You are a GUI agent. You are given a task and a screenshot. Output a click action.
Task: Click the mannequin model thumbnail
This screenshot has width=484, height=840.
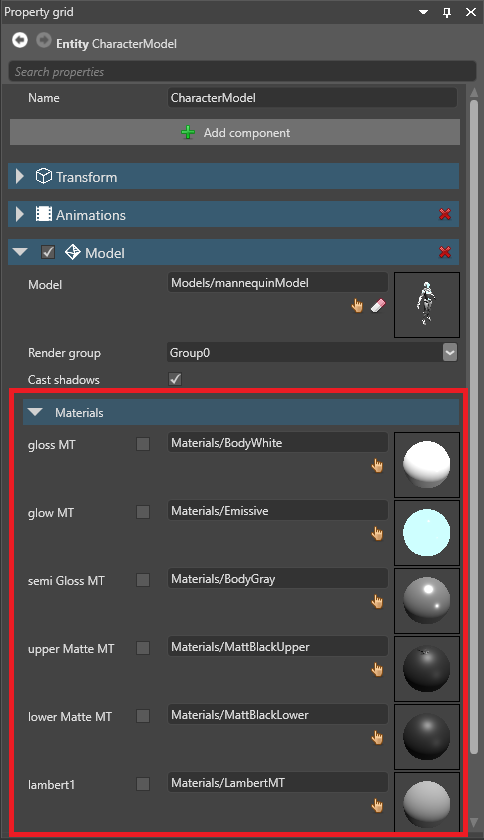(x=427, y=305)
